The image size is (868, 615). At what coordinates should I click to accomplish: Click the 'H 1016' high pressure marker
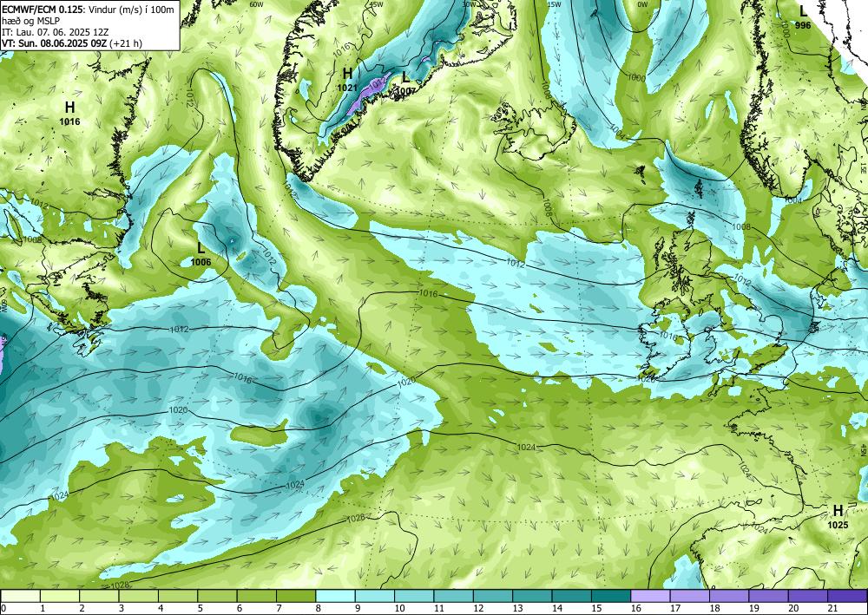click(x=69, y=113)
